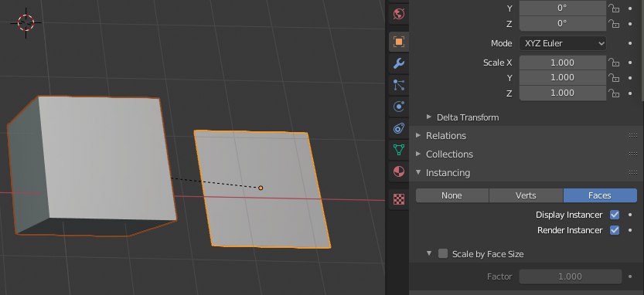Set instancing to None
The width and height of the screenshot is (644, 295).
452,195
